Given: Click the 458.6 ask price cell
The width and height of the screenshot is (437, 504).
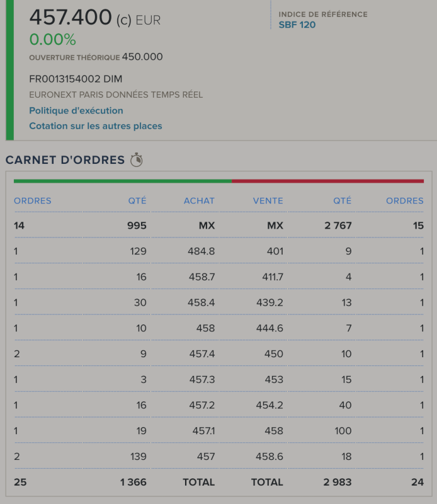Looking at the screenshot, I should 270,457.
